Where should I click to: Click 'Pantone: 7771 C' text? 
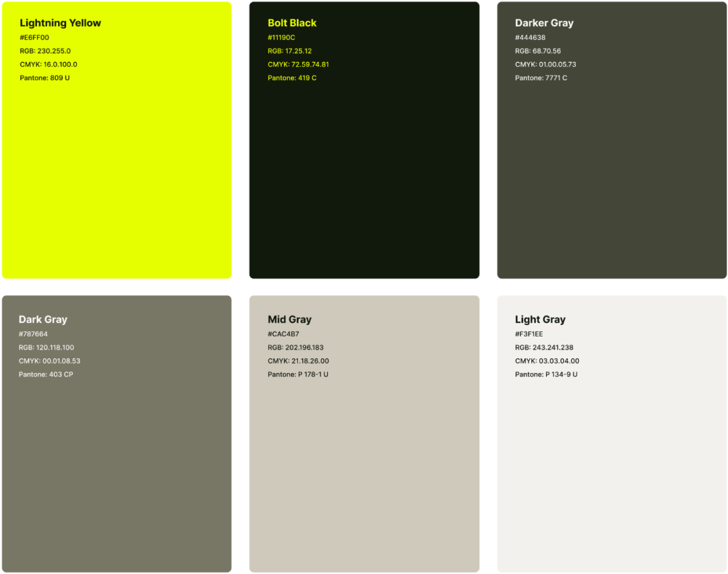point(541,78)
